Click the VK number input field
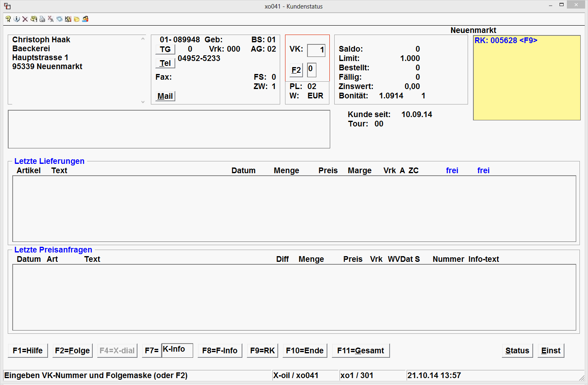 (x=316, y=50)
